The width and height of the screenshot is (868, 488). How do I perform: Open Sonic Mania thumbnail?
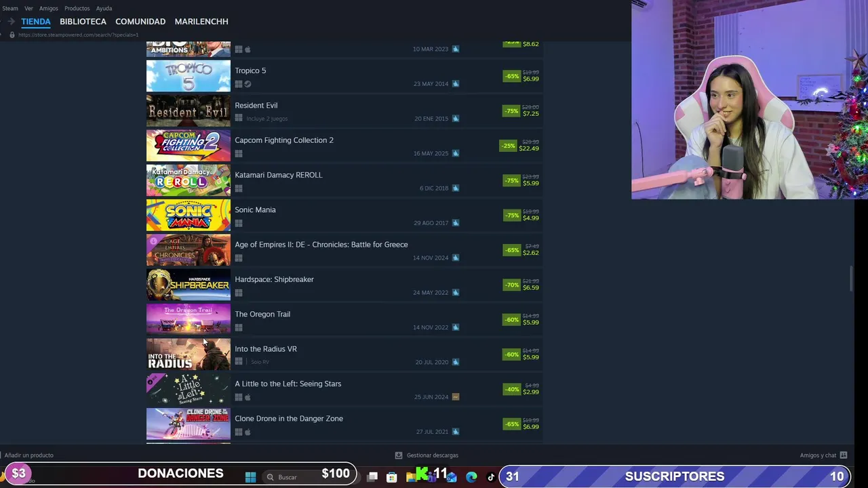pos(189,215)
